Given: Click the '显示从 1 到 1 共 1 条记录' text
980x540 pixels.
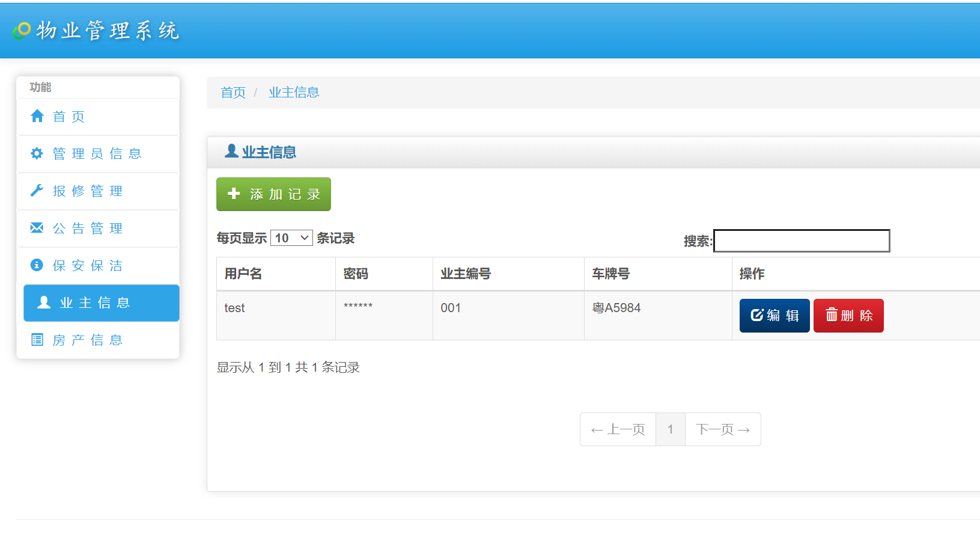Looking at the screenshot, I should [288, 367].
